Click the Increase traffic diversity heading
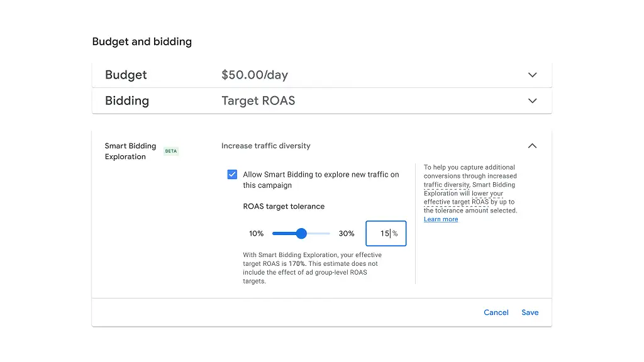 [266, 146]
